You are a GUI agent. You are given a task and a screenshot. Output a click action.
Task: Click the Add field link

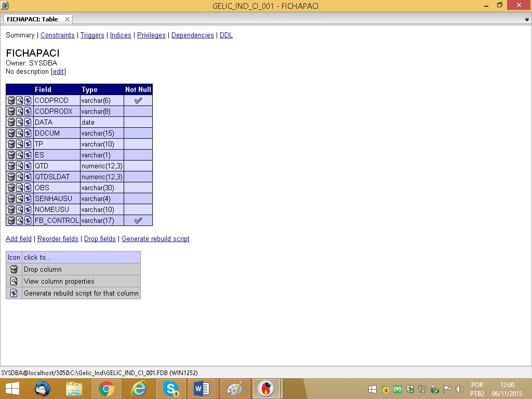pos(19,238)
